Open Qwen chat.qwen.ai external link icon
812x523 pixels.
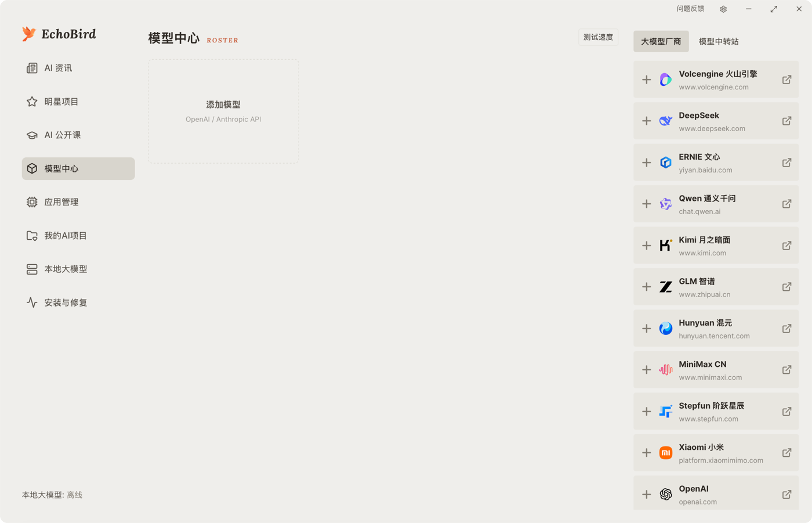[786, 204]
